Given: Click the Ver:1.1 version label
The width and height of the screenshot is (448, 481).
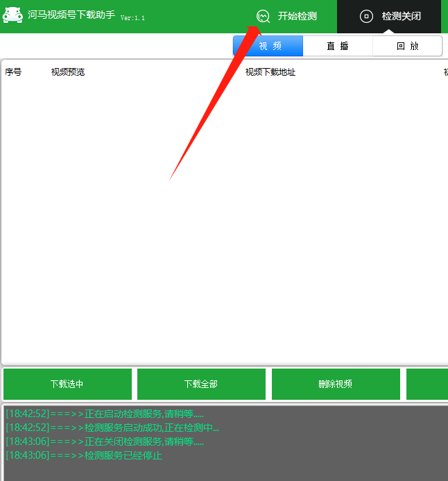Looking at the screenshot, I should (132, 18).
